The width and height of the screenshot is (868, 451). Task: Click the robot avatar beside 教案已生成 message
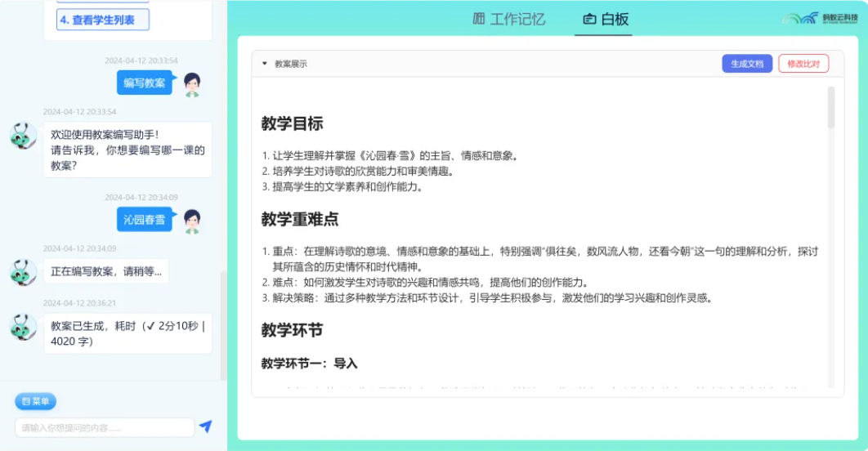pyautogui.click(x=23, y=325)
